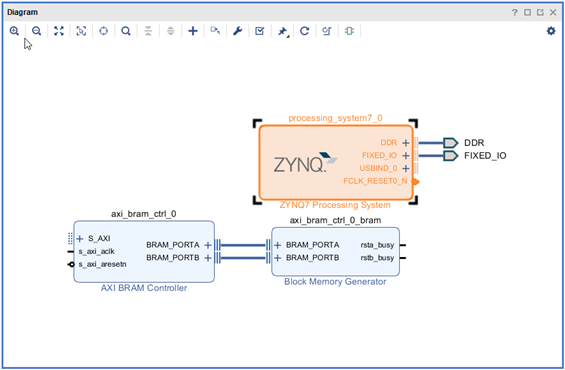
Task: Fit the diagram with Zoom Fit icon
Action: (x=59, y=31)
